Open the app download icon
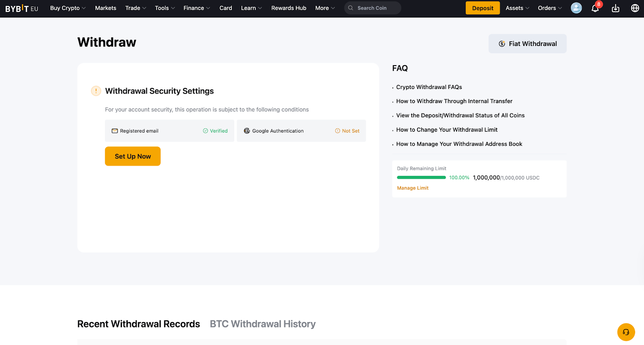644x345 pixels. pos(615,8)
